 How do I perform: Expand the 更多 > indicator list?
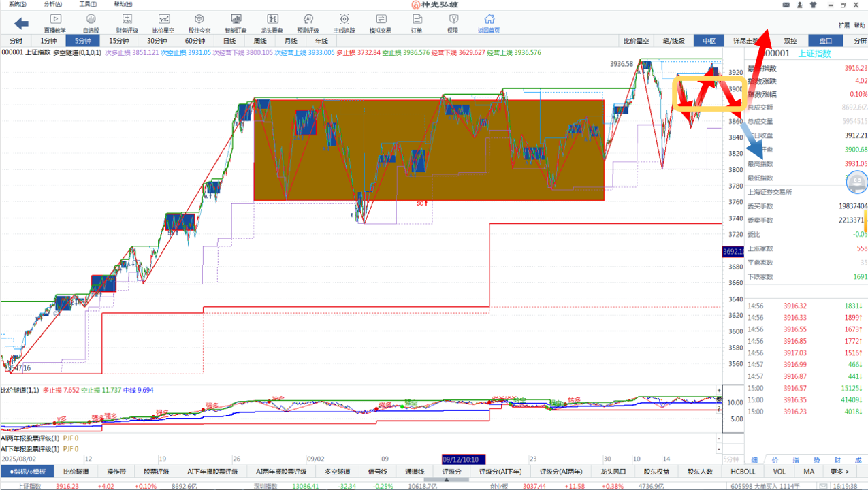click(x=839, y=471)
